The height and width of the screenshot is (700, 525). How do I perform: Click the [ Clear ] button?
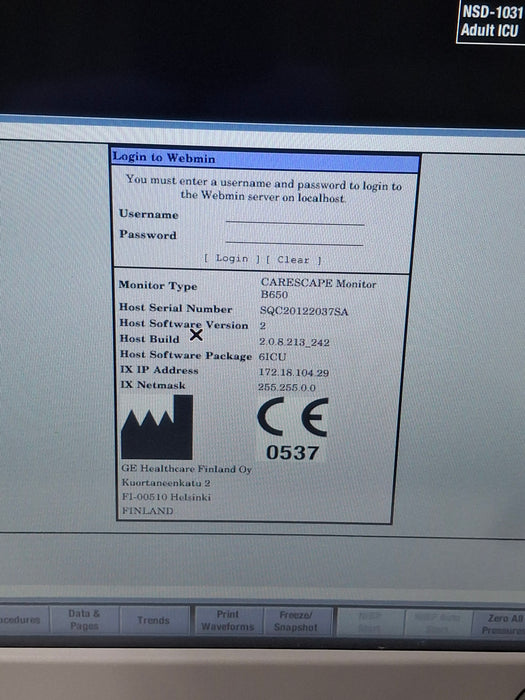click(293, 259)
